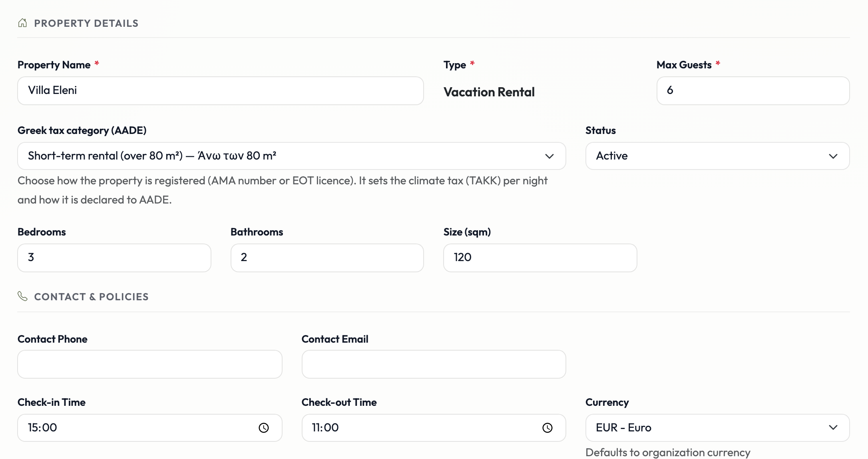Click the Status label
Image resolution: width=868 pixels, height=459 pixels.
pos(601,130)
